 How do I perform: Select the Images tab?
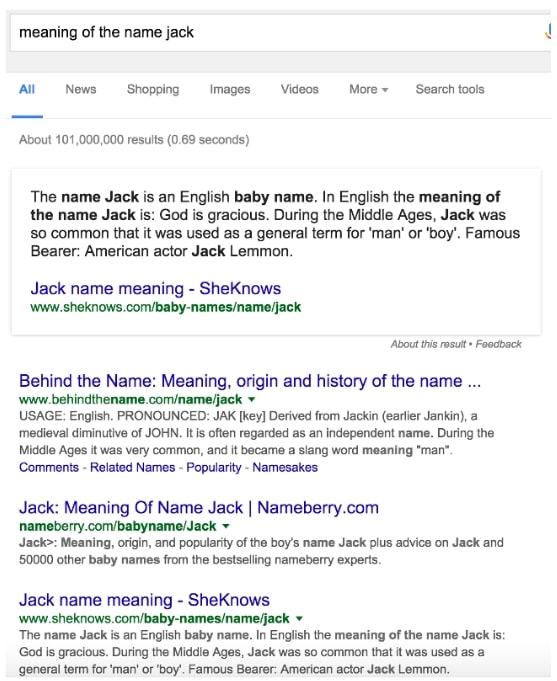point(230,89)
